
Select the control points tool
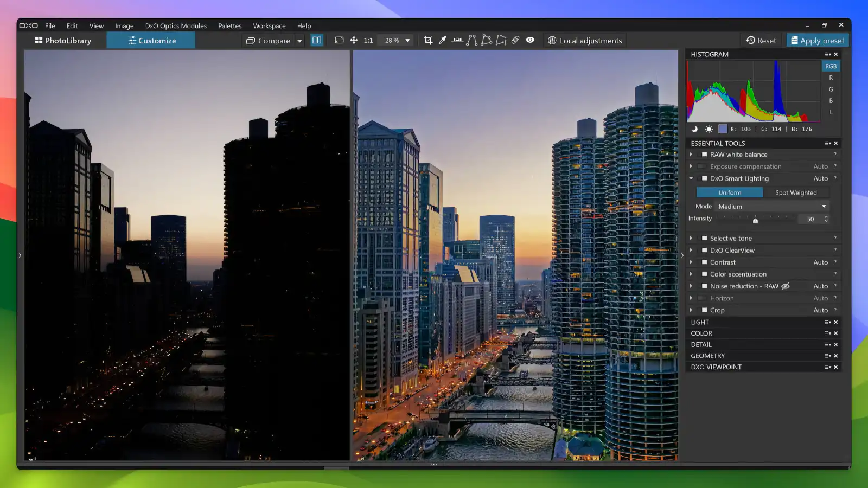pyautogui.click(x=472, y=40)
